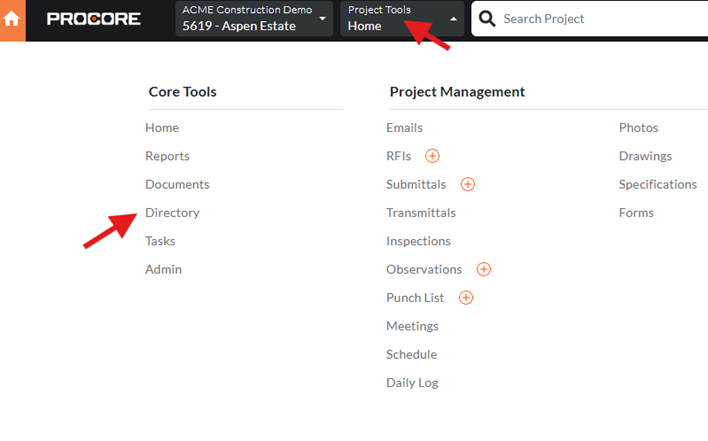Focus the Search Project field
Viewport: 708px width, 441px height.
click(592, 19)
